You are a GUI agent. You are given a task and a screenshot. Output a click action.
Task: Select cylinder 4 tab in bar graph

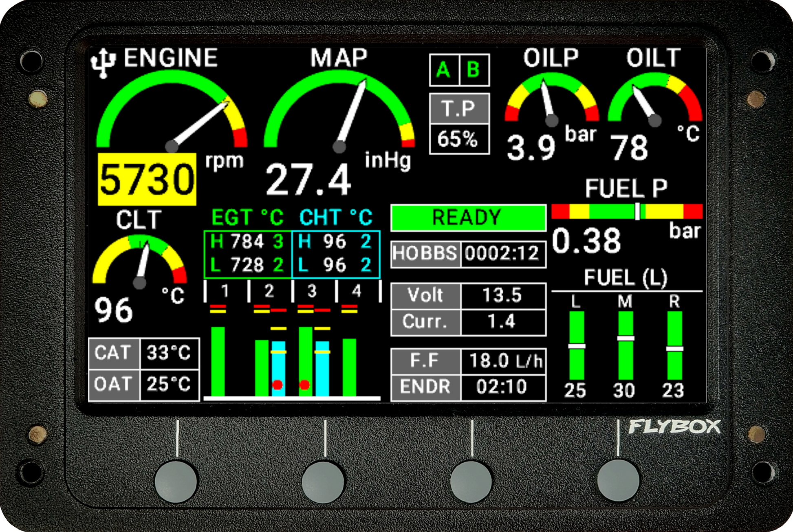click(x=357, y=291)
